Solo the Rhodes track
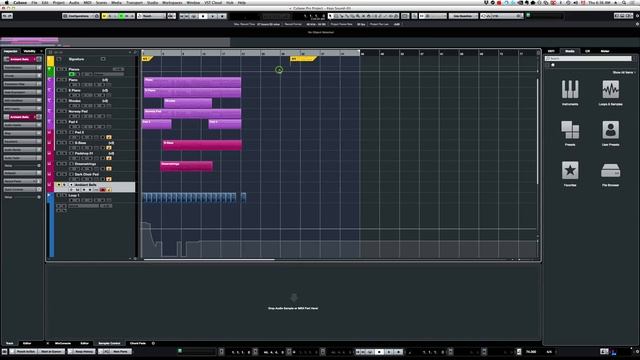640x360 pixels. pyautogui.click(x=64, y=101)
